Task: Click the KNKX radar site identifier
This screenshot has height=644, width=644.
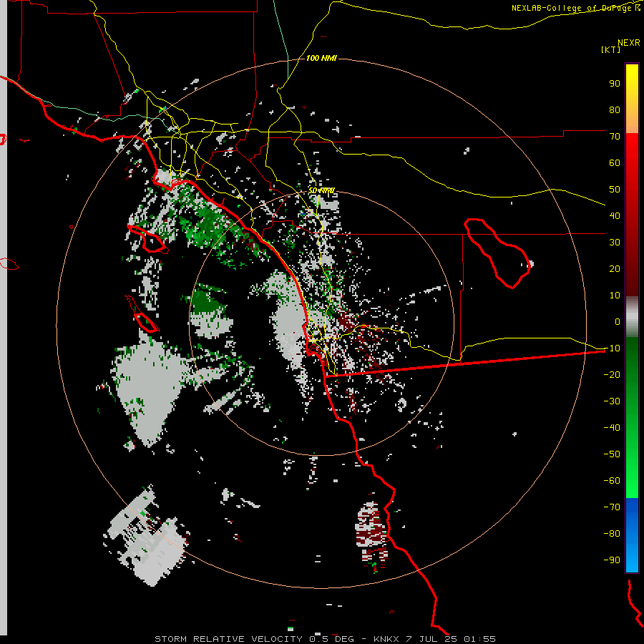Action: pos(386,639)
